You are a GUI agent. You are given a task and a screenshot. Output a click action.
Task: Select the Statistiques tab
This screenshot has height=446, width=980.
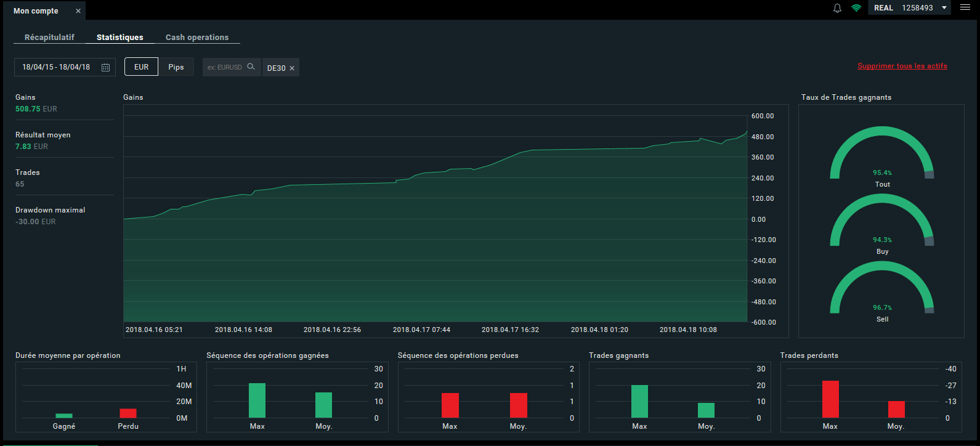[x=119, y=38]
